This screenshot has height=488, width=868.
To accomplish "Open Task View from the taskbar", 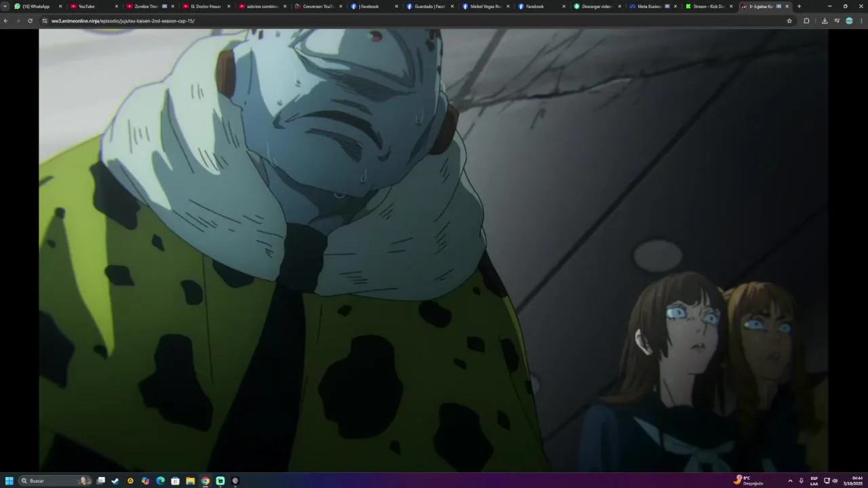I will 101,481.
